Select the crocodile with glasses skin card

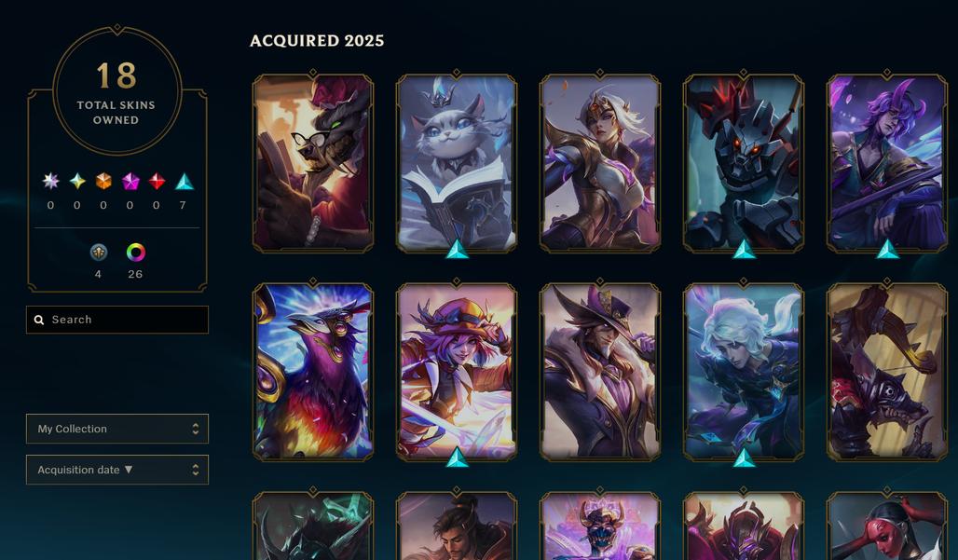313,163
